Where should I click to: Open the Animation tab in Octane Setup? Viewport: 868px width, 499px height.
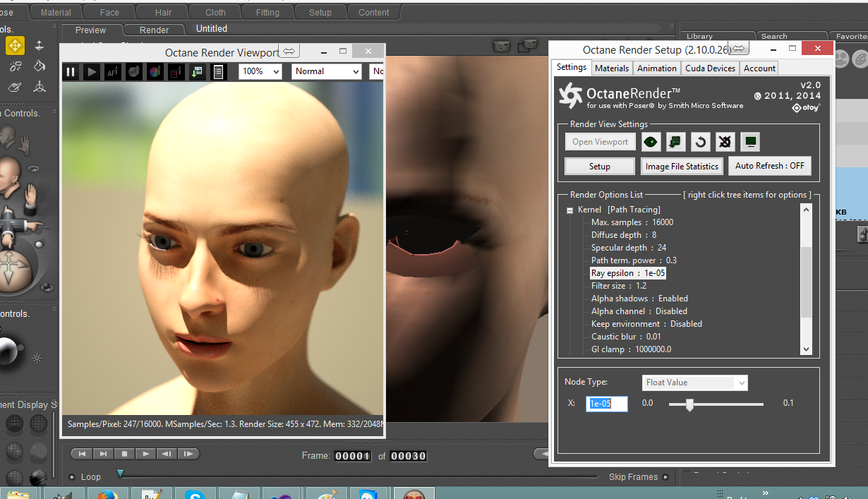click(657, 68)
